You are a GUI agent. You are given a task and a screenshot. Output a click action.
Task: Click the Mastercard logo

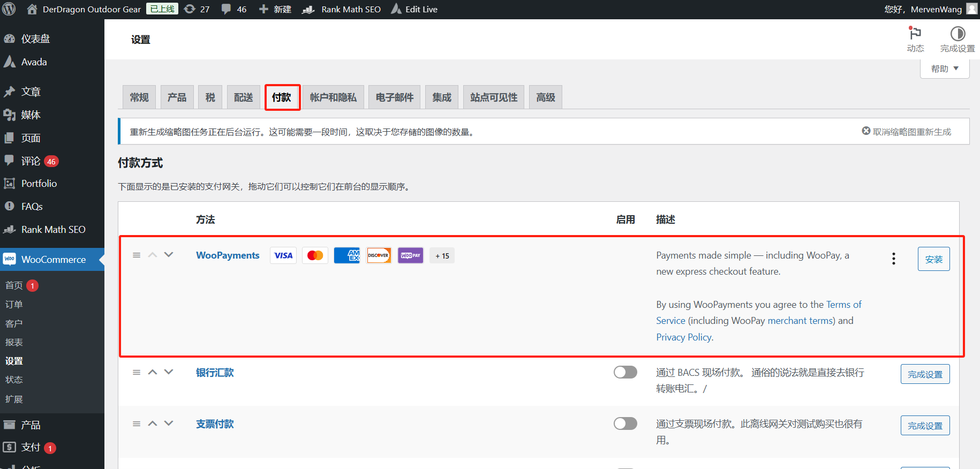coord(315,255)
